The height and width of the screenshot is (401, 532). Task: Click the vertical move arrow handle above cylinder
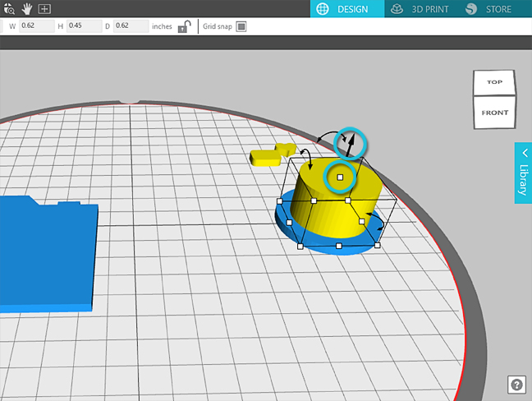350,145
